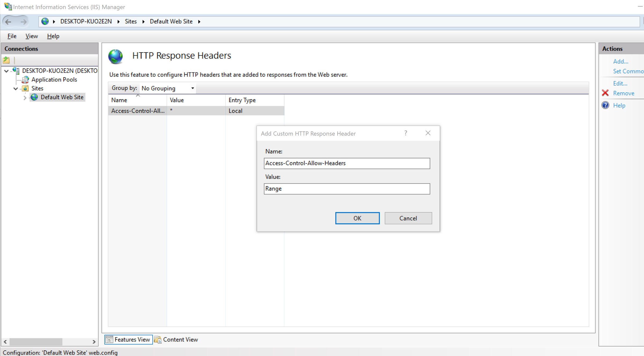Click the home globe icon in breadcrumb bar
Viewport: 644px width, 356px height.
(x=45, y=21)
